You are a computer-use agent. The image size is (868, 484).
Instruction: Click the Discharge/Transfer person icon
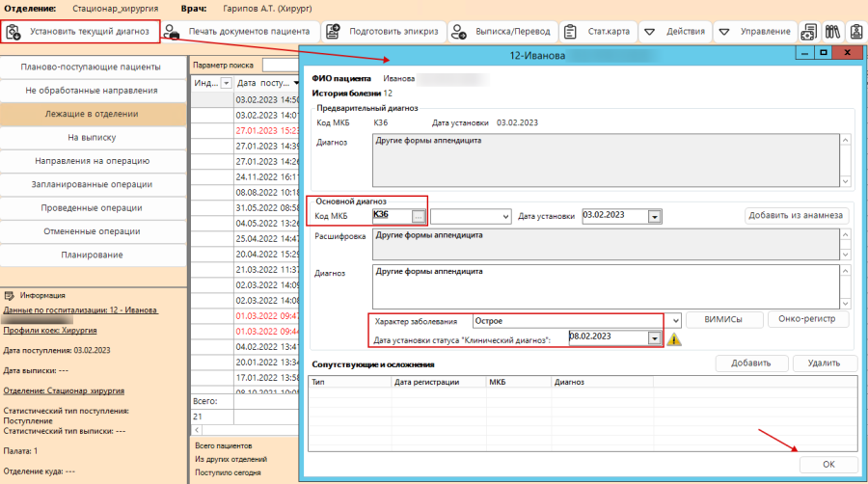(x=459, y=32)
